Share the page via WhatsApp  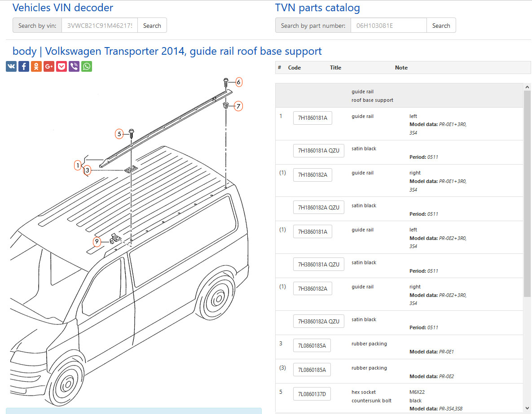point(87,66)
